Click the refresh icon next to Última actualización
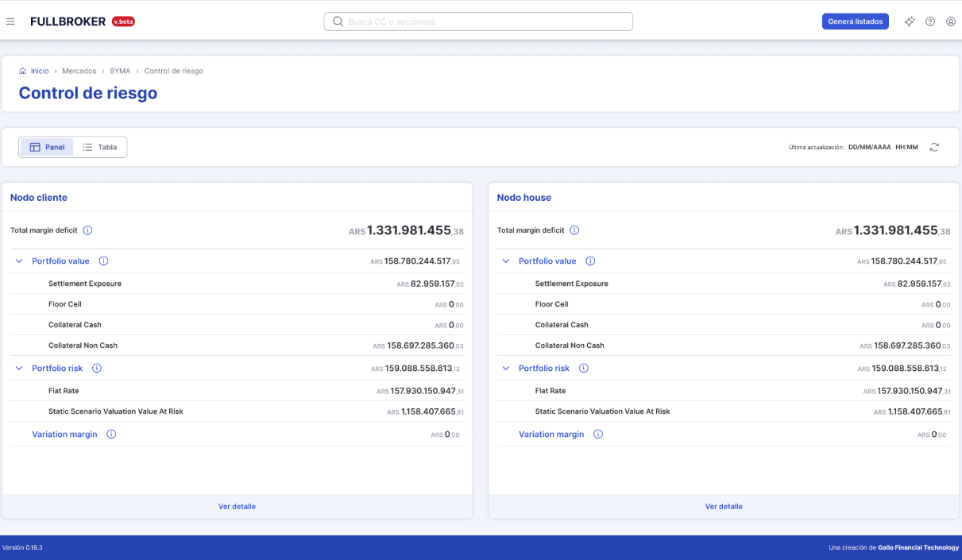Image resolution: width=962 pixels, height=560 pixels. coord(934,147)
